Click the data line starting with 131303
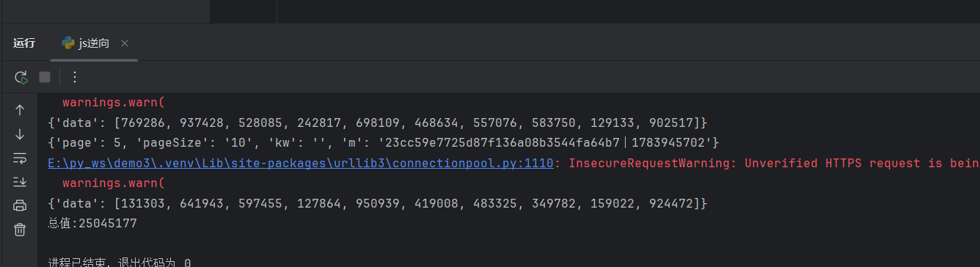Screen dimensions: 980x267 [378, 202]
